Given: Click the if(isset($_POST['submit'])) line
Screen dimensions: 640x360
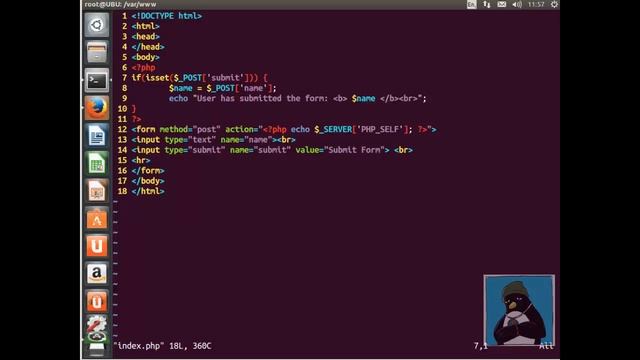Looking at the screenshot, I should tap(200, 78).
